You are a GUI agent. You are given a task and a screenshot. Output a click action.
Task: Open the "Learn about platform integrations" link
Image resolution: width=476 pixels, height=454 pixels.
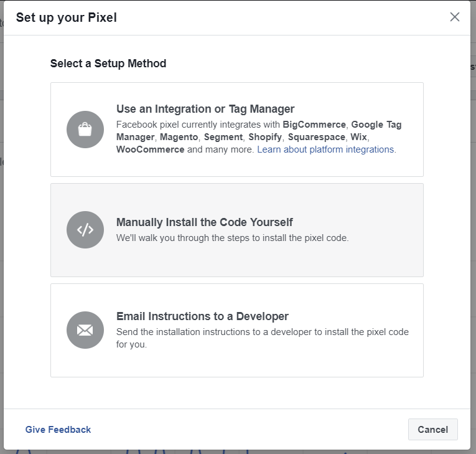point(326,149)
